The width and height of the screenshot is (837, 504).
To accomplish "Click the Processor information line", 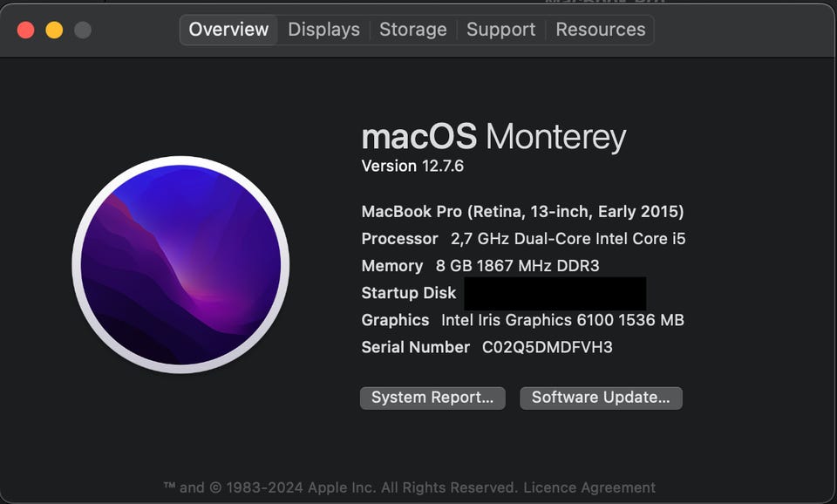I will [x=523, y=239].
